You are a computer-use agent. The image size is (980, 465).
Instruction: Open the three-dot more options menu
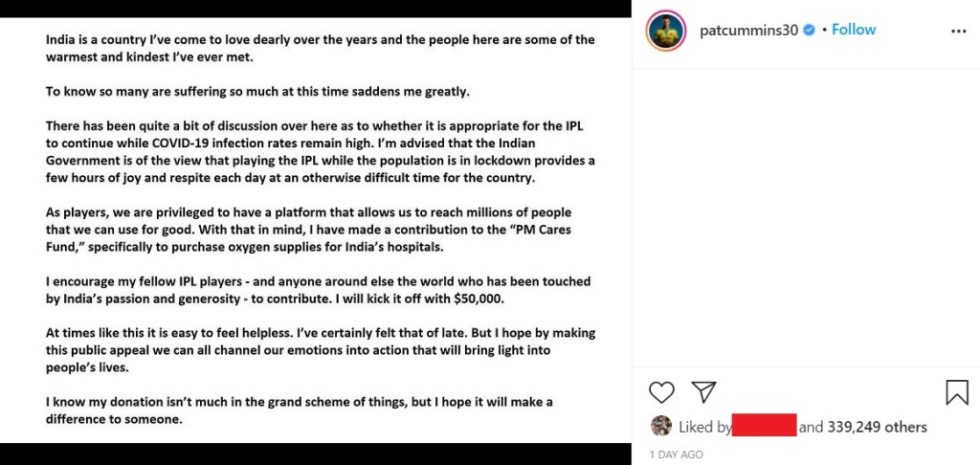[x=958, y=31]
